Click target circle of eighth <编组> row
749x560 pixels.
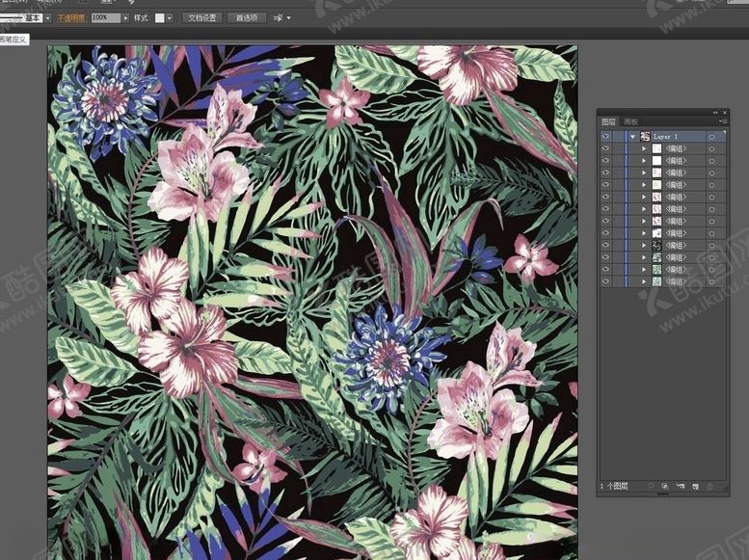[x=711, y=233]
